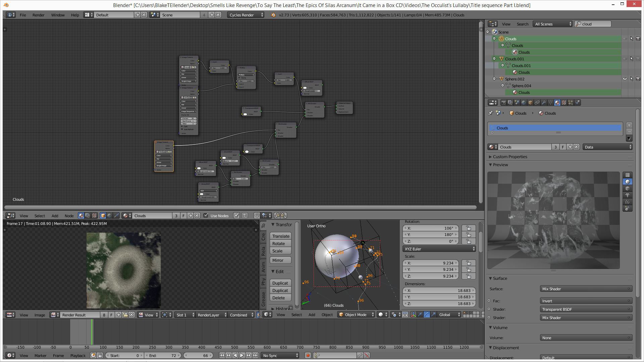Open the Window menu

pyautogui.click(x=58, y=15)
